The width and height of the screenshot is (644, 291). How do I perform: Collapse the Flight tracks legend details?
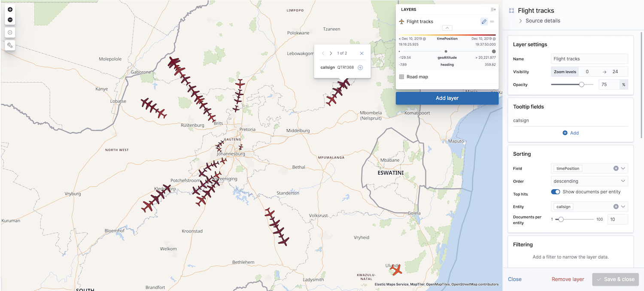(447, 28)
